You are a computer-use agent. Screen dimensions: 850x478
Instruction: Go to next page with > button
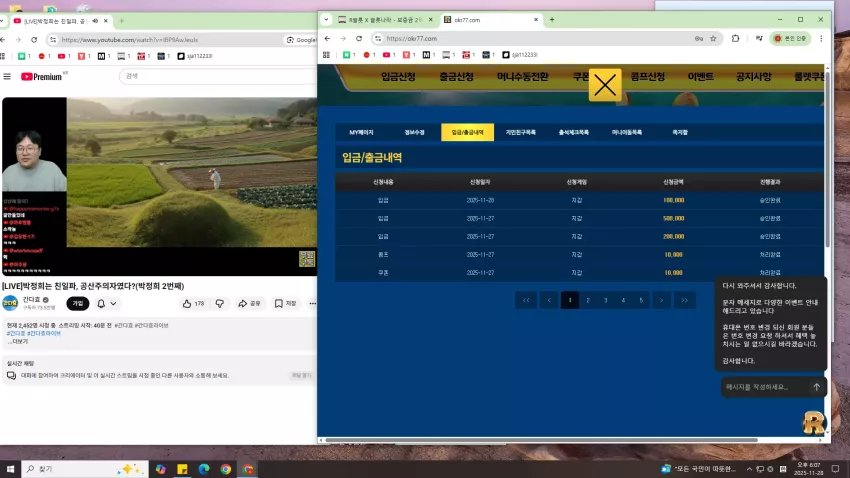661,300
